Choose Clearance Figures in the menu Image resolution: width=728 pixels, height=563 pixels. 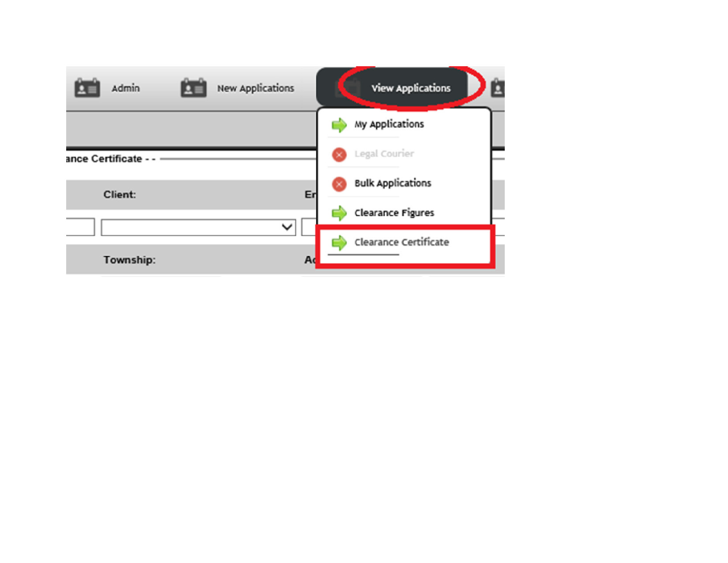pyautogui.click(x=394, y=213)
